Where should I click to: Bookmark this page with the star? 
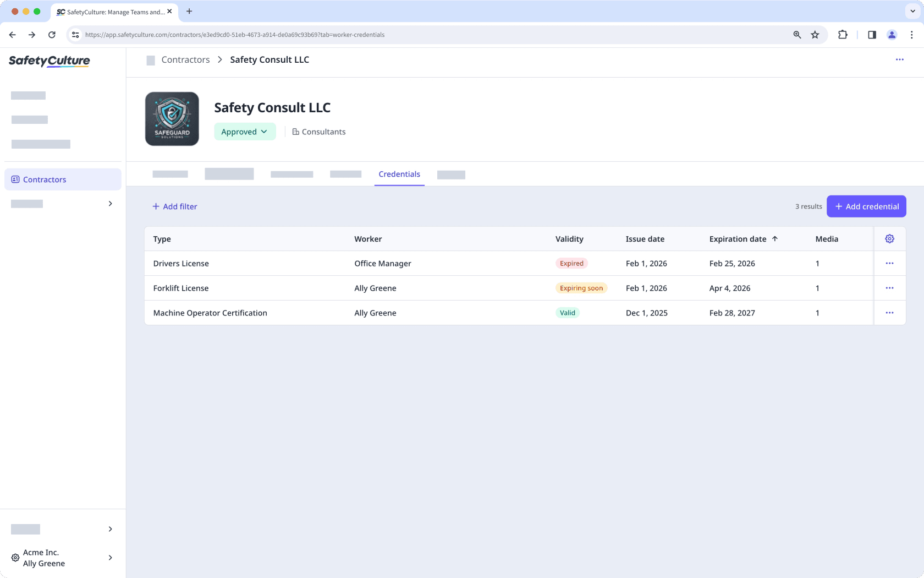click(815, 34)
